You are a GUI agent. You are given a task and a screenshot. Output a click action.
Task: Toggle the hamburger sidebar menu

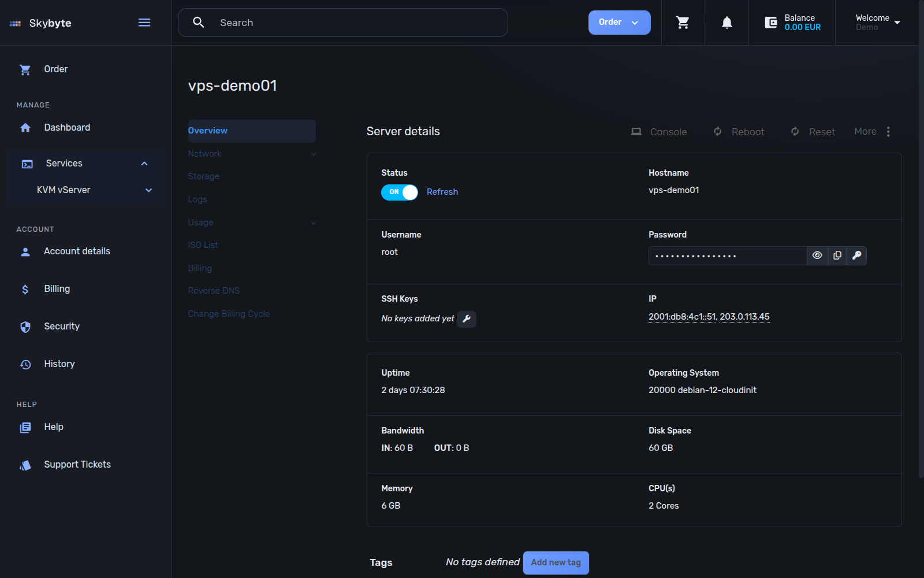click(144, 23)
